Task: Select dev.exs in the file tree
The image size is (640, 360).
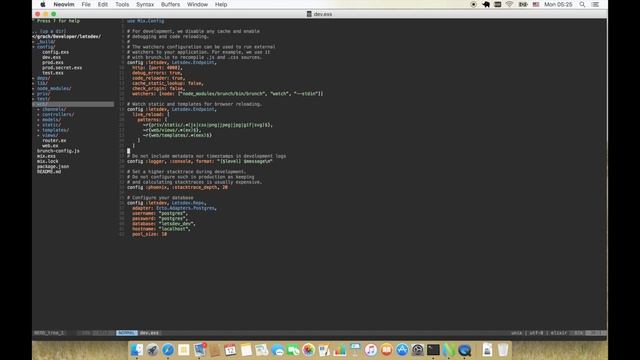Action: pos(51,58)
